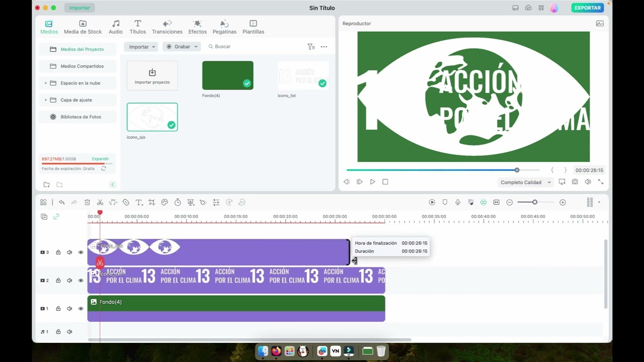
Task: Hide video track 1 with eye icon
Action: click(80, 309)
